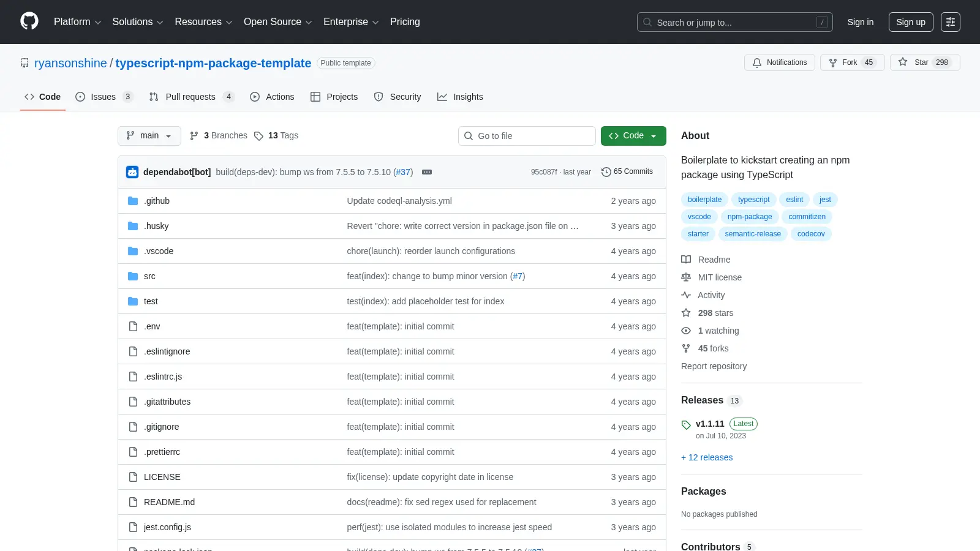
Task: Select the Code tab
Action: pyautogui.click(x=43, y=97)
